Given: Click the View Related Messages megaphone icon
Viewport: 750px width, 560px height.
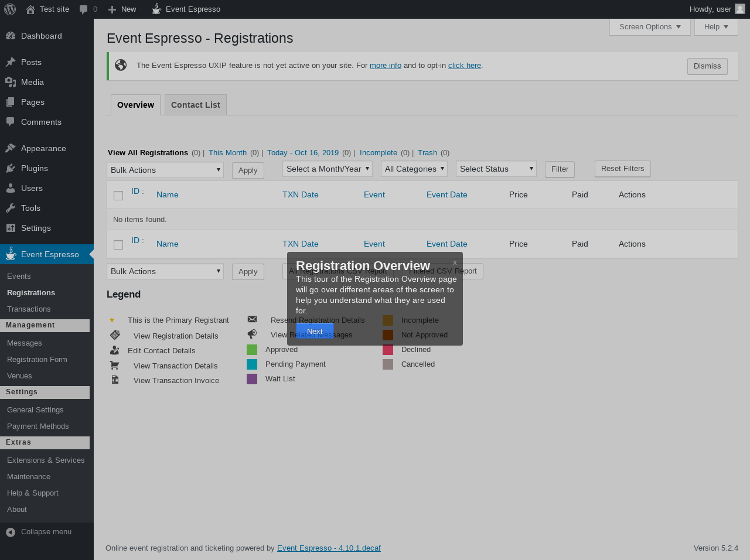Looking at the screenshot, I should pos(252,334).
